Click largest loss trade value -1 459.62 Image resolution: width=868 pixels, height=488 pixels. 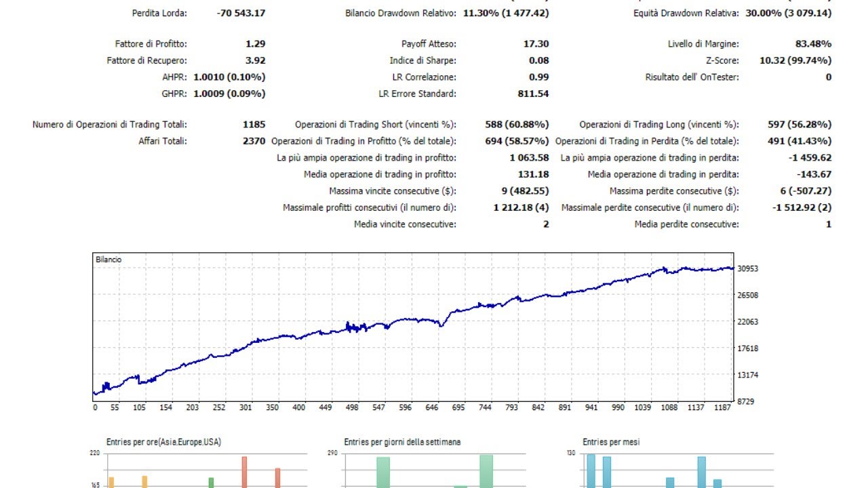coord(809,158)
